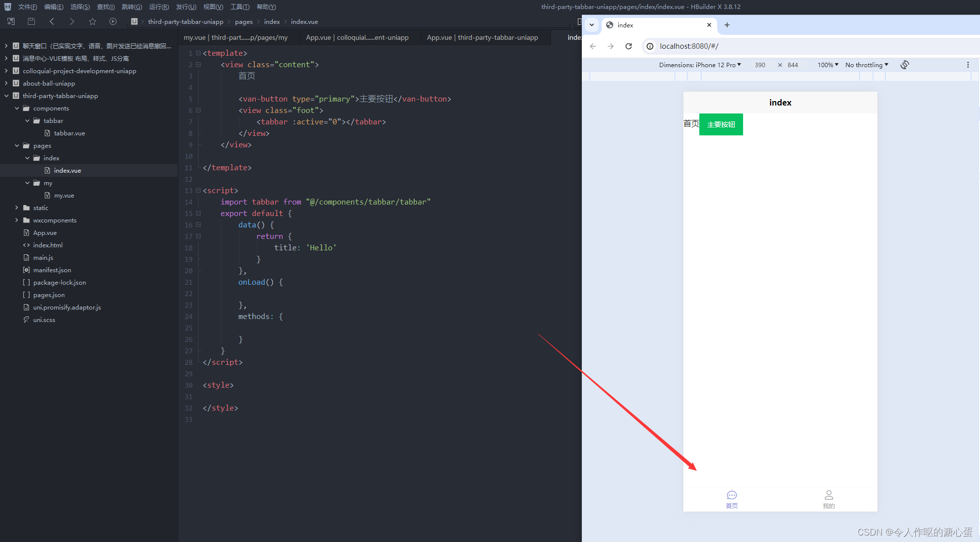
Task: Open uni.promisify.adaptor.js in the file tree
Action: pos(67,307)
